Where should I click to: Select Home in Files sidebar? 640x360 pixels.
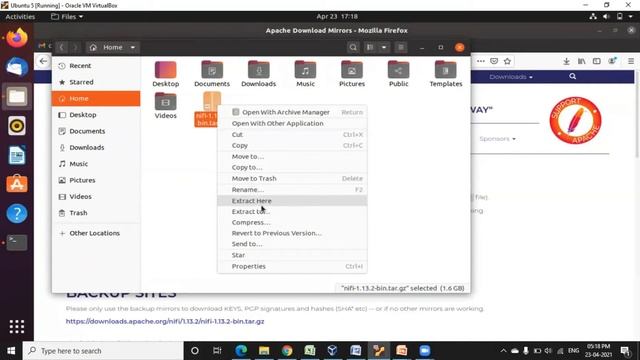coord(96,98)
